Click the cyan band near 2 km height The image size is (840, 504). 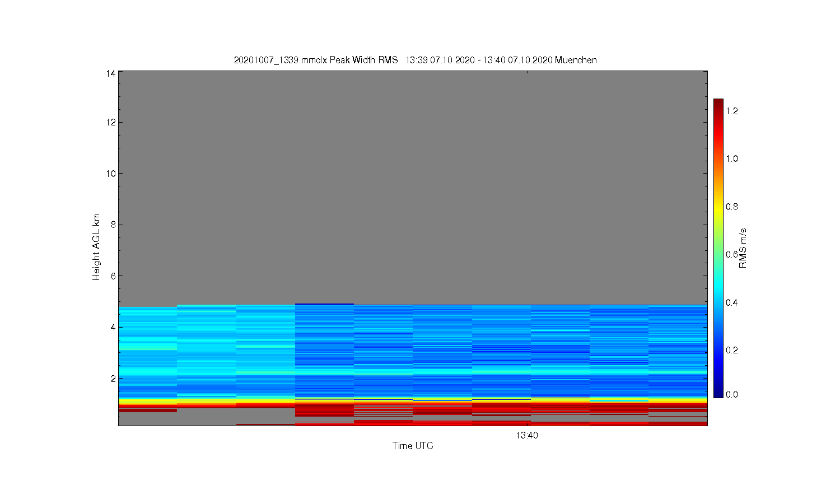(x=413, y=371)
